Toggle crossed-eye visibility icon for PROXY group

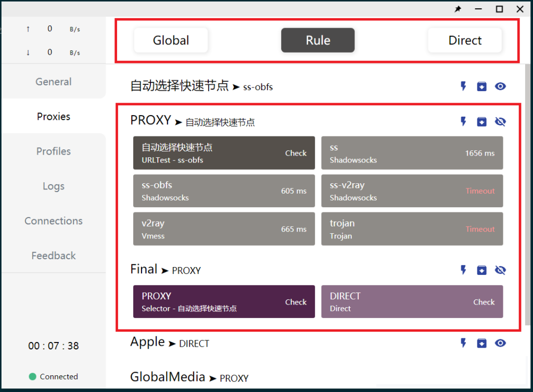pyautogui.click(x=500, y=122)
